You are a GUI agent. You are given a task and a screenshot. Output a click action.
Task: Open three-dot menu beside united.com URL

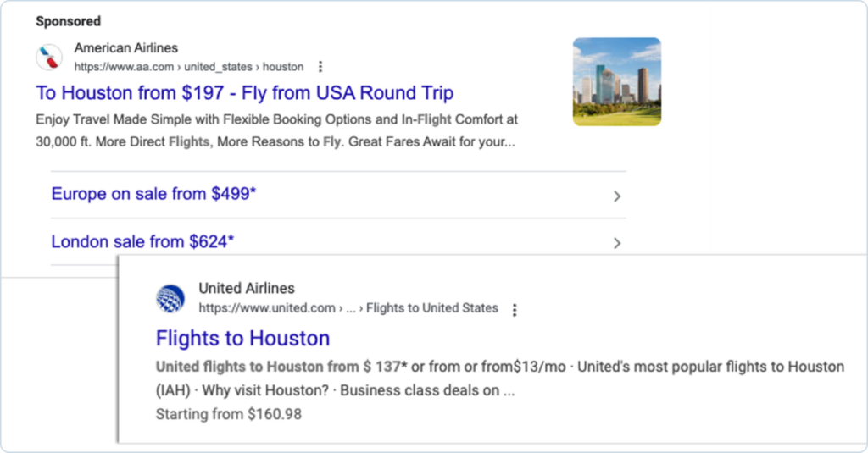tap(515, 309)
